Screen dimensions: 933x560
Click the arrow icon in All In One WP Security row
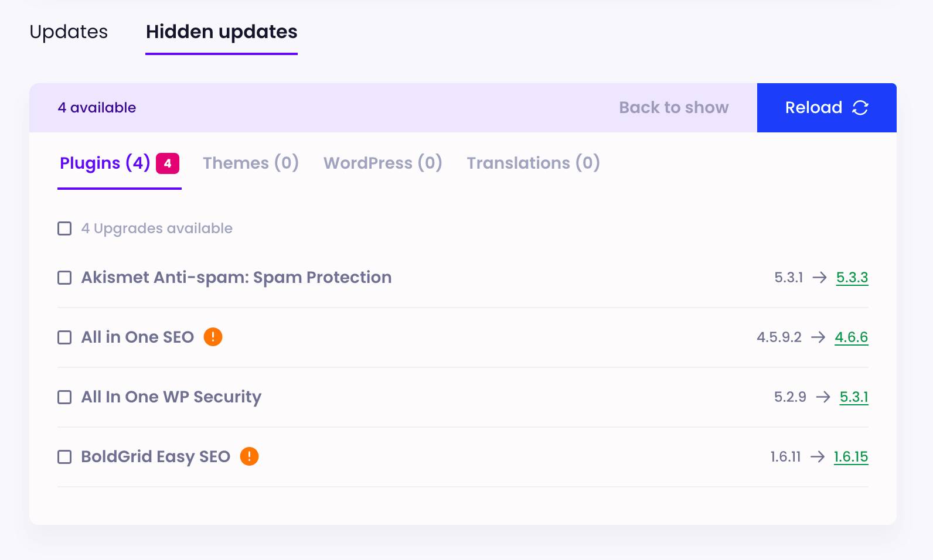(824, 397)
